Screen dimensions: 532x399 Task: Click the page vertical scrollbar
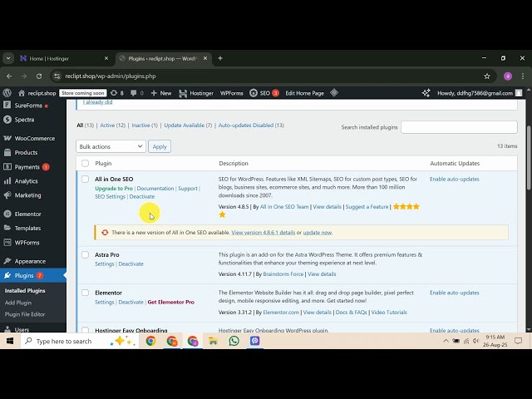(x=529, y=158)
